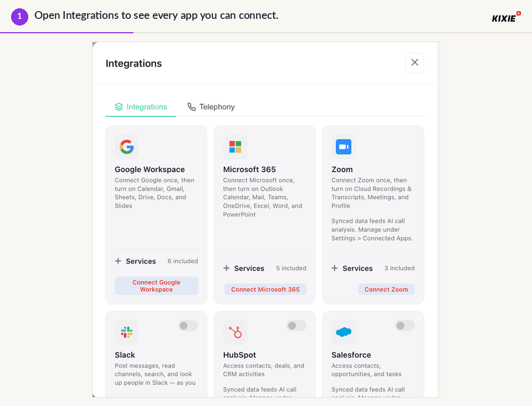Image resolution: width=532 pixels, height=406 pixels.
Task: Expand Services in Google Workspace card
Action: click(135, 261)
